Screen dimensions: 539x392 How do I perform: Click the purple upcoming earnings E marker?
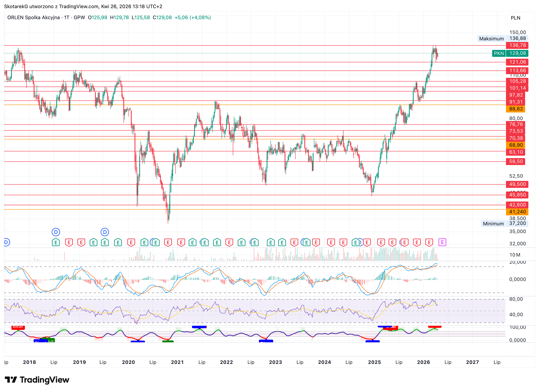point(442,242)
